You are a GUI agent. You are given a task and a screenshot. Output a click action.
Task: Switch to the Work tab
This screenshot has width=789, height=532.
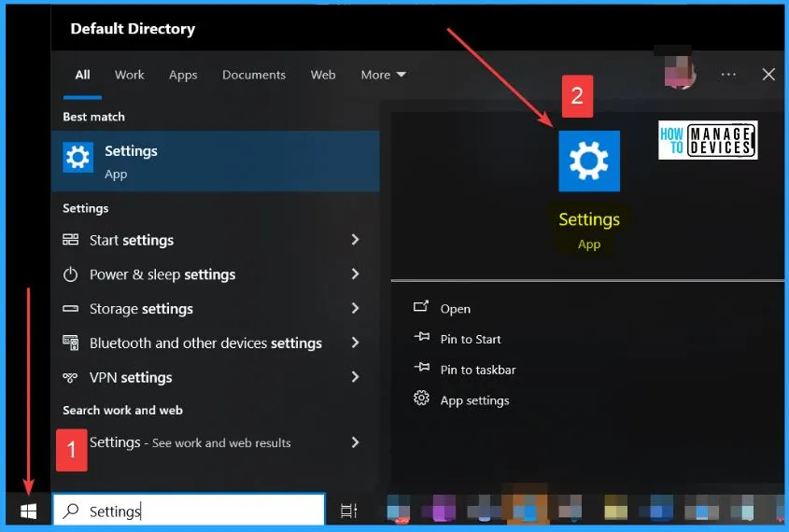pyautogui.click(x=129, y=75)
